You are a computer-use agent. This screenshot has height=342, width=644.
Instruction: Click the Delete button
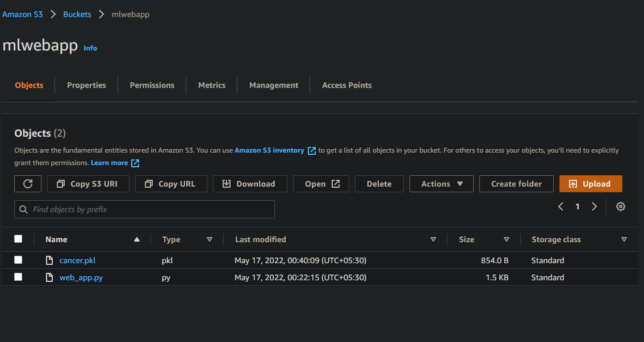click(379, 184)
